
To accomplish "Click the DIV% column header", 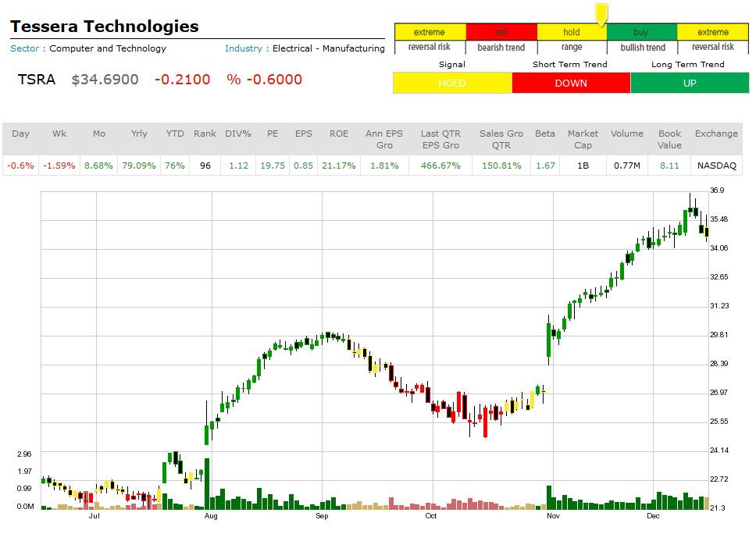I will point(238,133).
